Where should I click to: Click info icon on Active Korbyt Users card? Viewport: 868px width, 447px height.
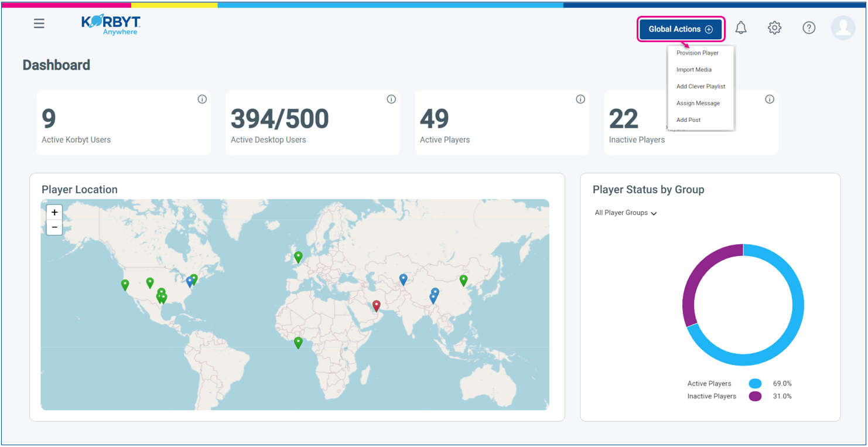click(202, 100)
